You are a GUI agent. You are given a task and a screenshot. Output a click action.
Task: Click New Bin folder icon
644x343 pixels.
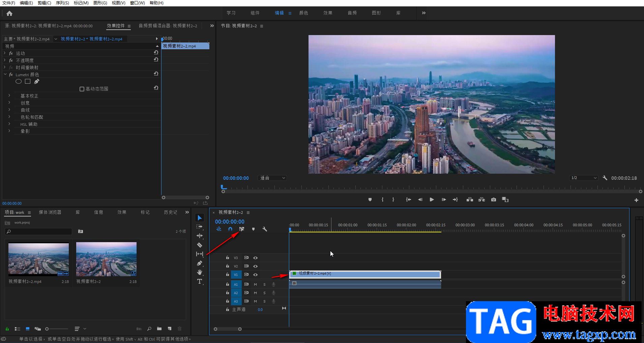159,328
